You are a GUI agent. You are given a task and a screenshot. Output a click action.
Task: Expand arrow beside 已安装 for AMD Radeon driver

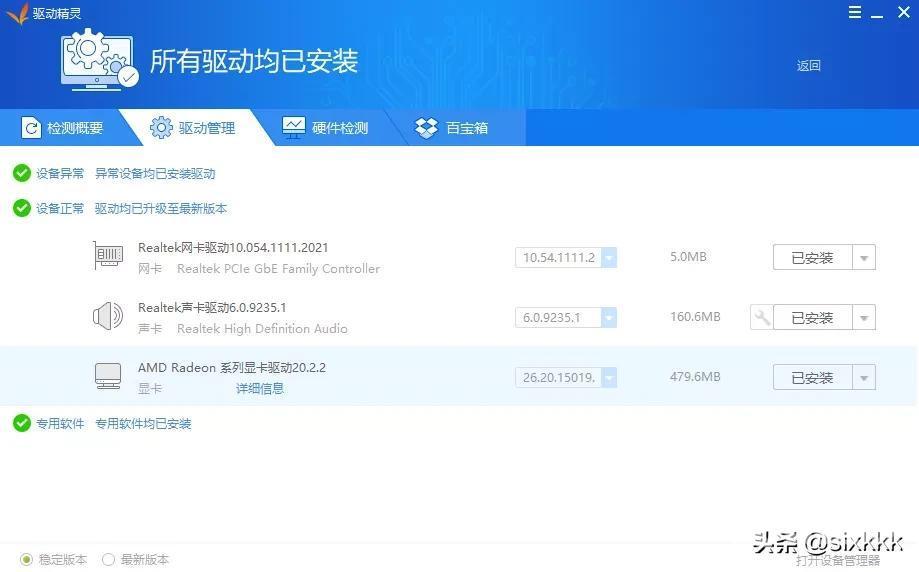tap(864, 377)
